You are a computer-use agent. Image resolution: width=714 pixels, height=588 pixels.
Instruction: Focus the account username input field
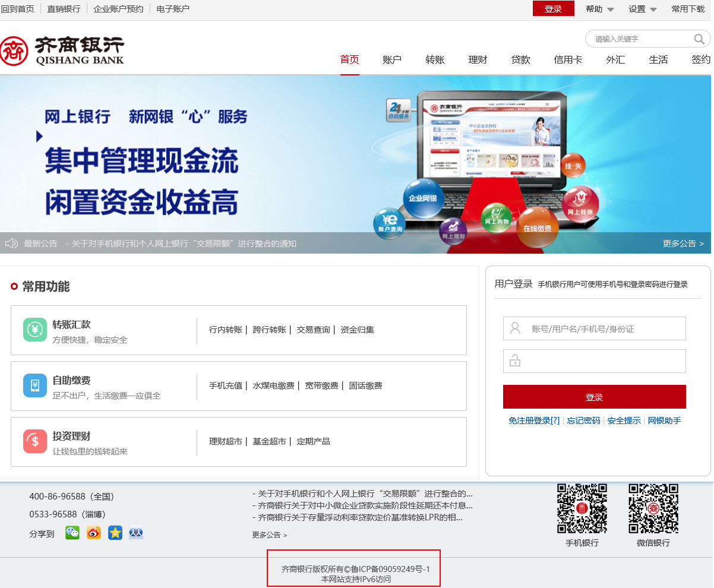595,328
